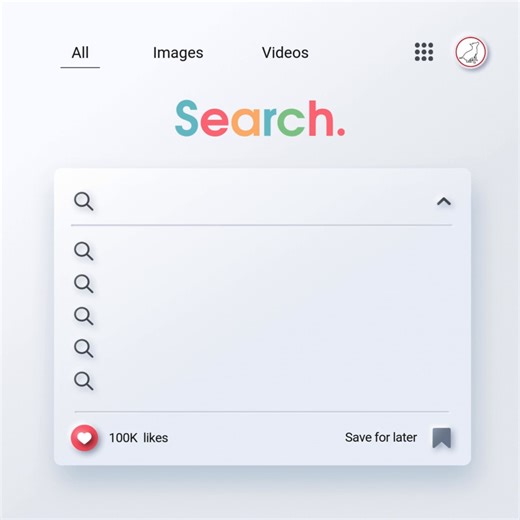This screenshot has width=520, height=520.
Task: Click the 100K likes label
Action: click(x=139, y=438)
